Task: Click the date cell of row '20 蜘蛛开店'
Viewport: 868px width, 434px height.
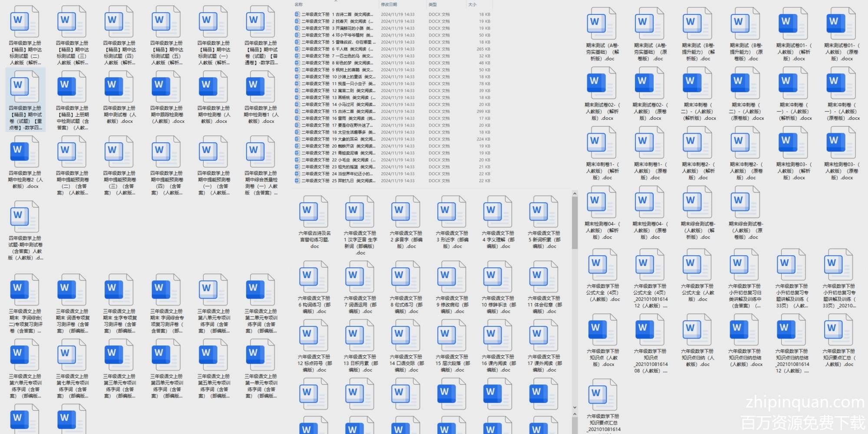Action: click(398, 146)
